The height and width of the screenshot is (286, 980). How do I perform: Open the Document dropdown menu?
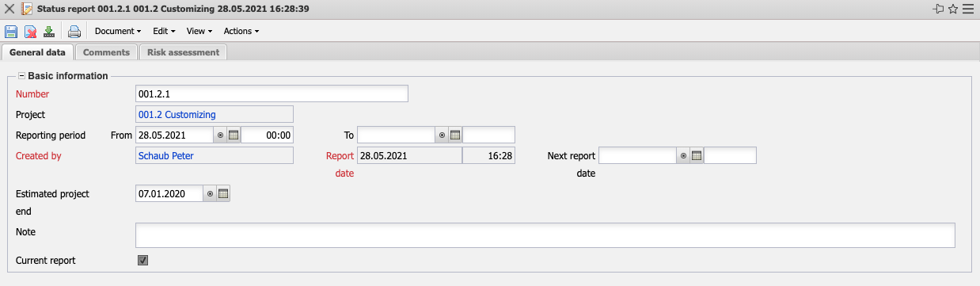point(117,32)
